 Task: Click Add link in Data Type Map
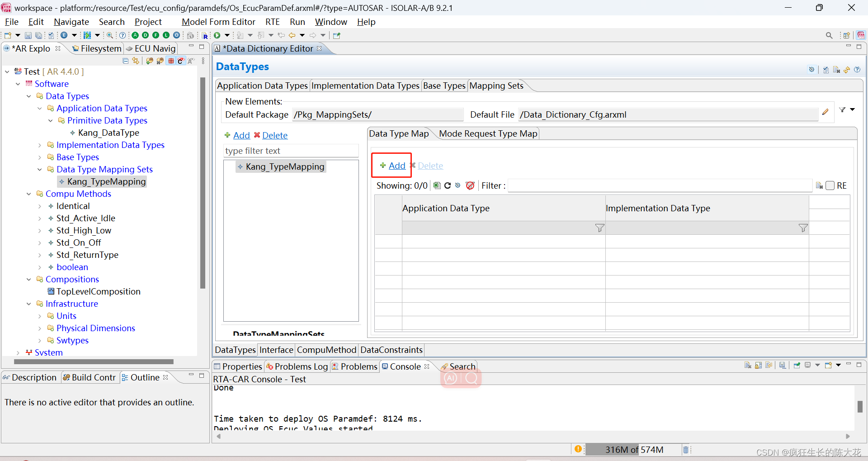pos(397,166)
